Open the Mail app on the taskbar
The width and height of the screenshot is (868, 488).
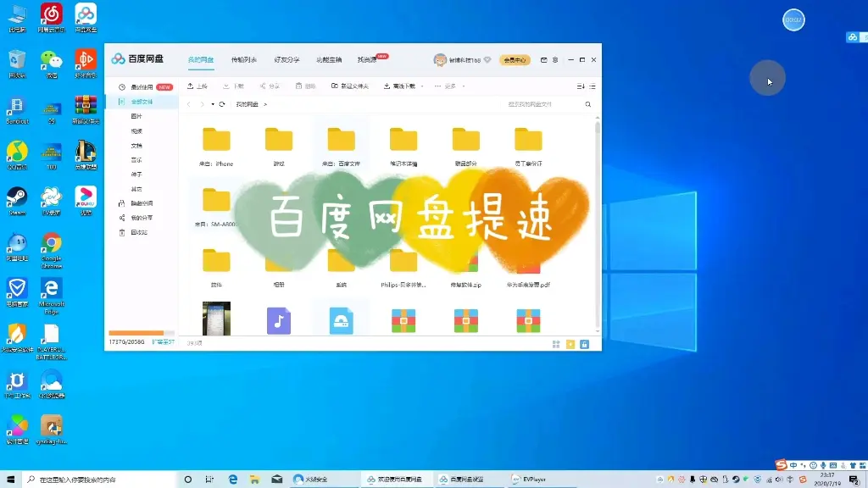[x=277, y=480]
